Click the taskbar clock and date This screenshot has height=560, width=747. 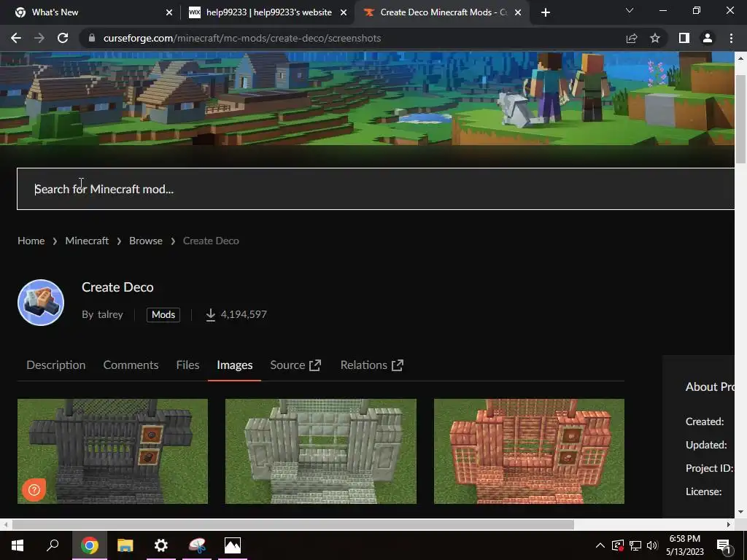click(x=685, y=545)
